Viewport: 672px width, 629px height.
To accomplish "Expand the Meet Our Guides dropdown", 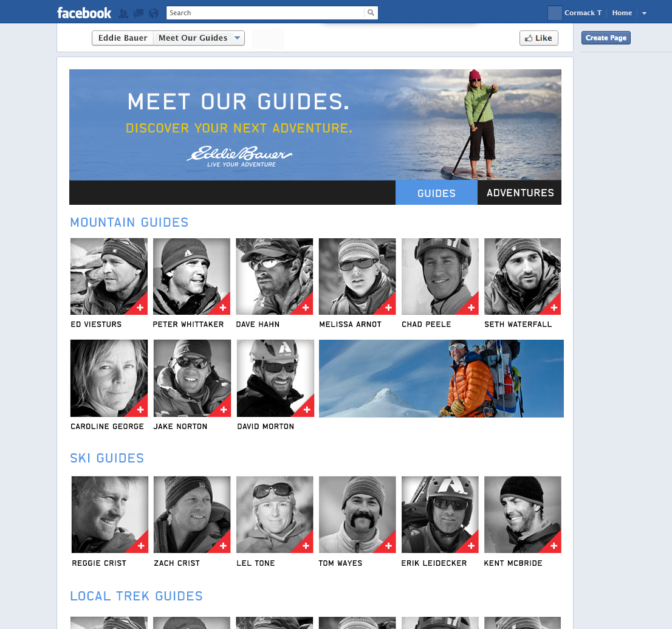I will point(237,38).
